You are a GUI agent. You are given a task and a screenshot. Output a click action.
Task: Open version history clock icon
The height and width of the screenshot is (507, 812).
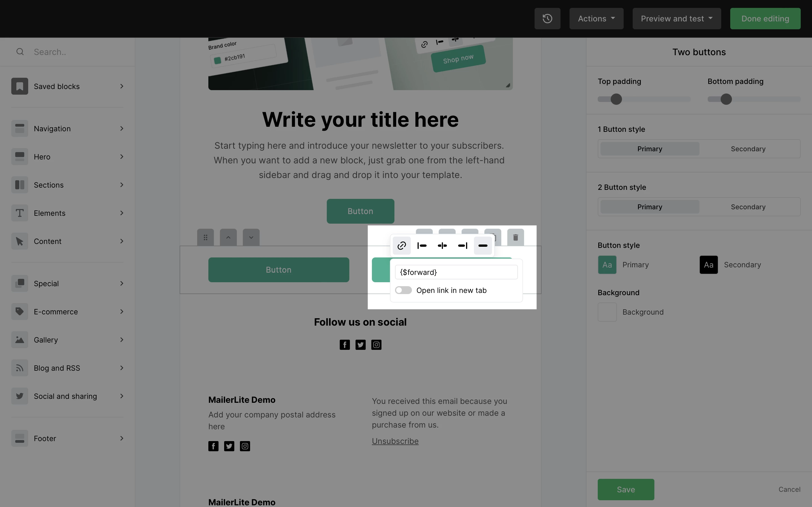pyautogui.click(x=547, y=18)
